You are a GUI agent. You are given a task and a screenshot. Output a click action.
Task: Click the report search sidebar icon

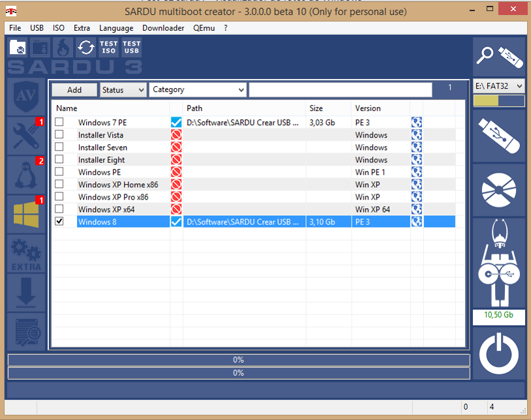pyautogui.click(x=26, y=332)
